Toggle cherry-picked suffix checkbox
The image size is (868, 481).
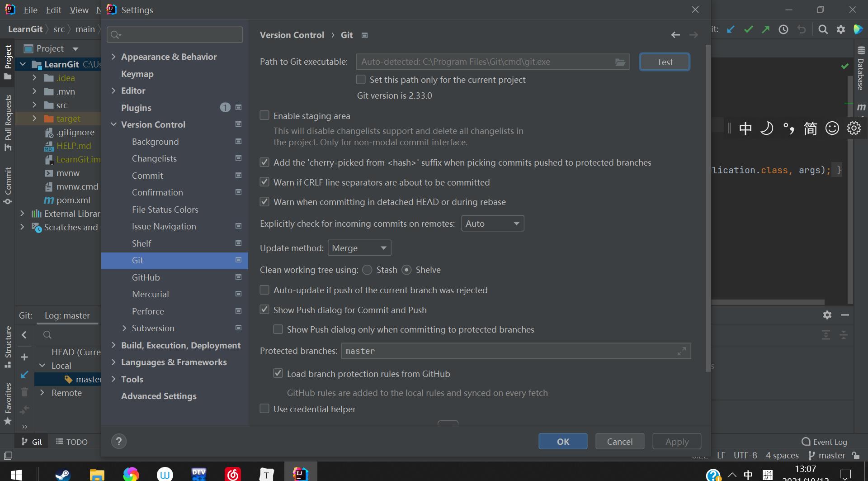point(264,162)
